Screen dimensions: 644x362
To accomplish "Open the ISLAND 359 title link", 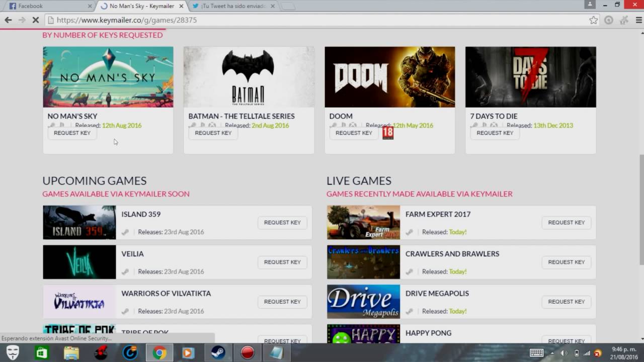I will 141,214.
